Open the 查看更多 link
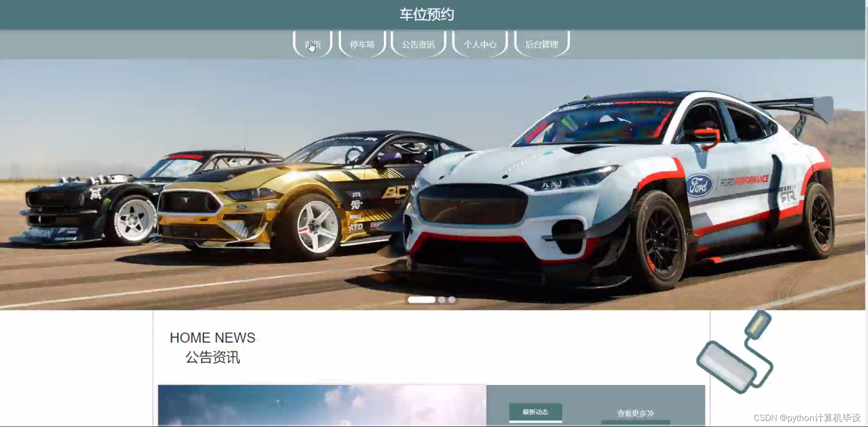Image resolution: width=868 pixels, height=427 pixels. 635,413
